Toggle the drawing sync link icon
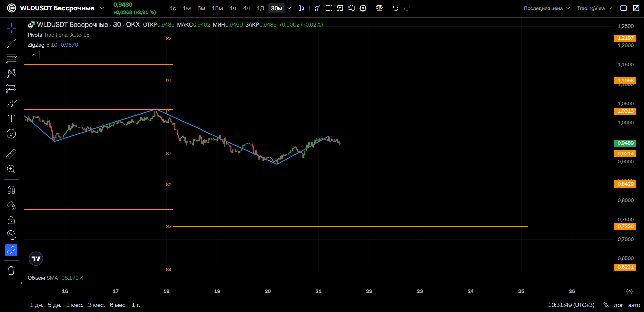Image resolution: width=644 pixels, height=312 pixels. [x=11, y=250]
